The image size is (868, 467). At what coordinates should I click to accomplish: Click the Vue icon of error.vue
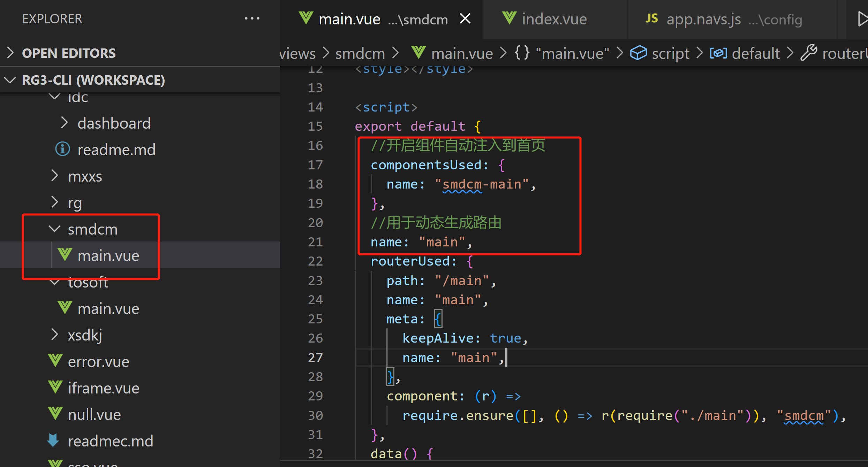click(x=55, y=361)
